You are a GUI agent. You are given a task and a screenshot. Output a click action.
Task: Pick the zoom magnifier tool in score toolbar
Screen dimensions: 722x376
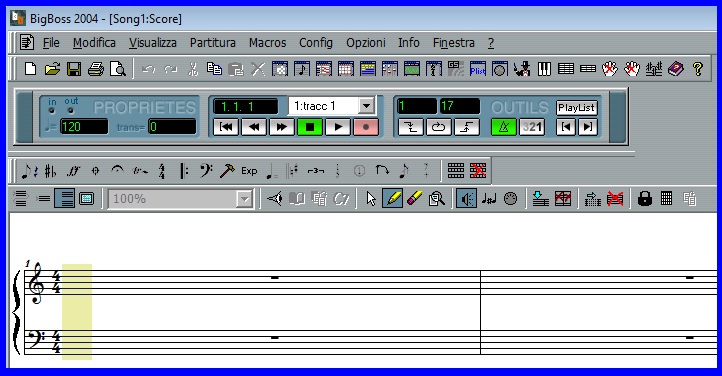point(436,199)
